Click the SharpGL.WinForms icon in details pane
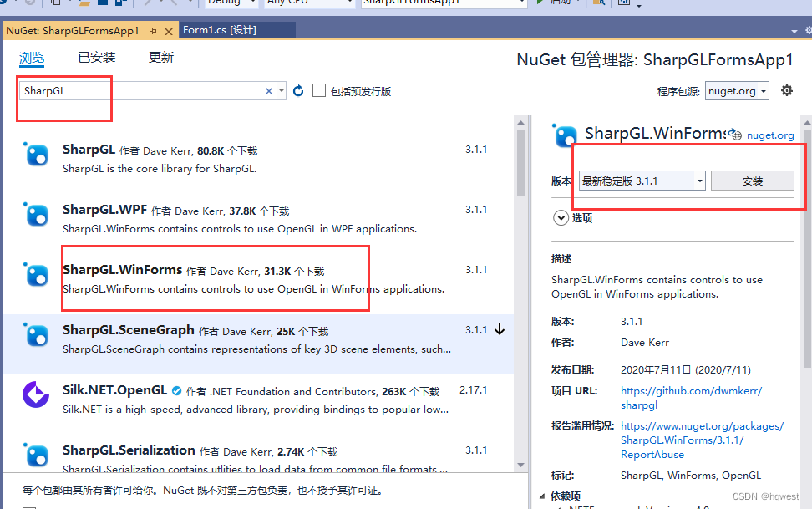The height and width of the screenshot is (509, 812). pyautogui.click(x=565, y=135)
